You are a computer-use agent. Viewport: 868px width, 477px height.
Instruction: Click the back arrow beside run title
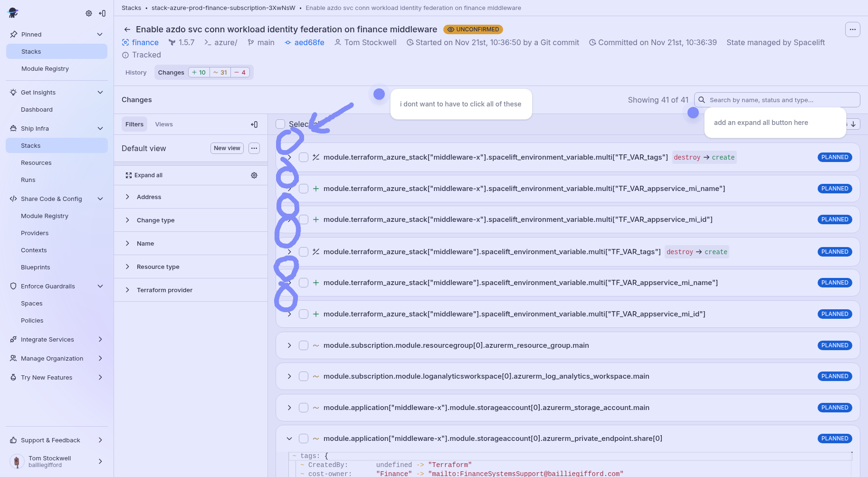coord(127,29)
